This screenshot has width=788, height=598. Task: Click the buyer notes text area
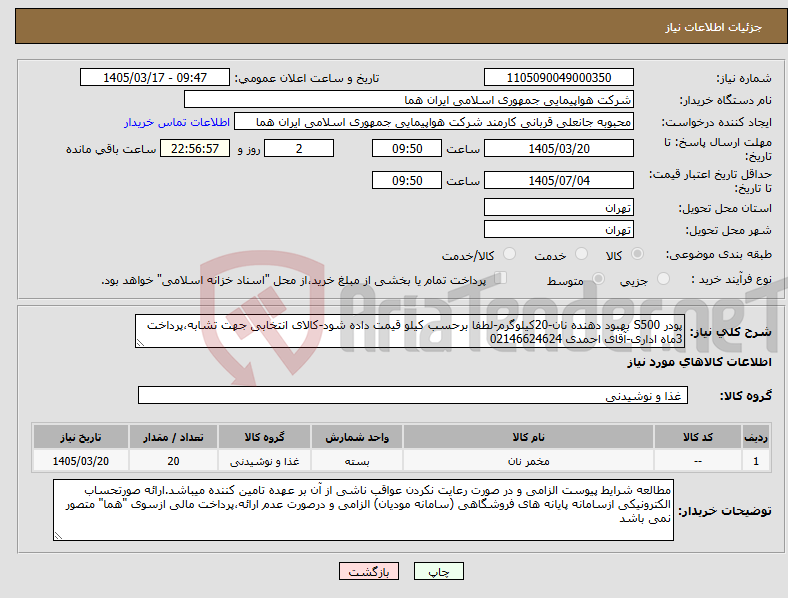click(x=363, y=510)
